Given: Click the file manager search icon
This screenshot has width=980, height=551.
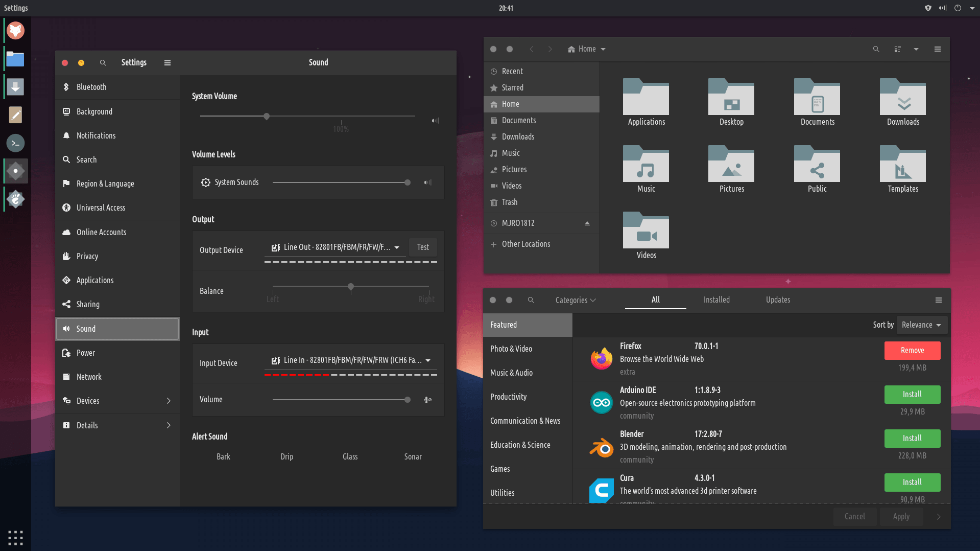Looking at the screenshot, I should point(876,49).
